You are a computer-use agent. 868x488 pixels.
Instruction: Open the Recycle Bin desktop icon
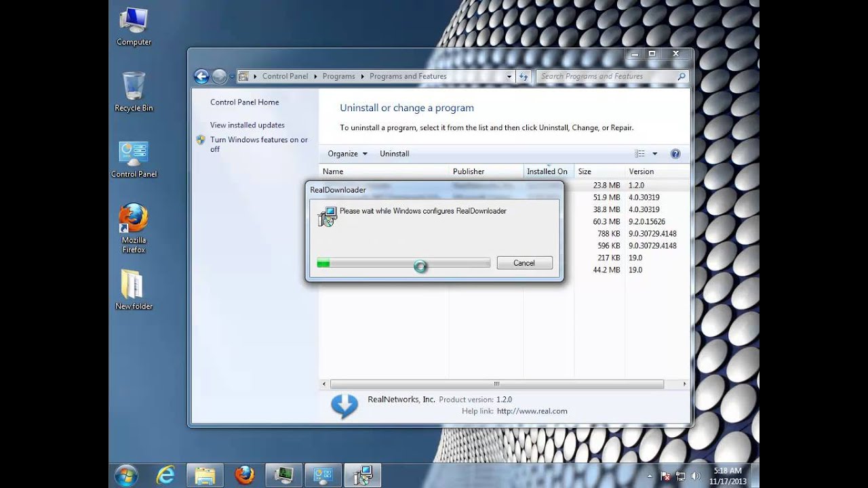click(x=134, y=92)
